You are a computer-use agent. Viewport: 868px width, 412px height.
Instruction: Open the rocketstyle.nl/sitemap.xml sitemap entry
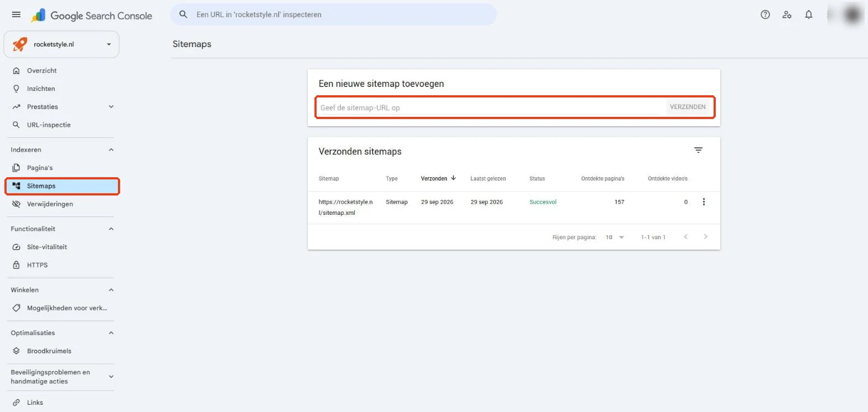coord(345,207)
